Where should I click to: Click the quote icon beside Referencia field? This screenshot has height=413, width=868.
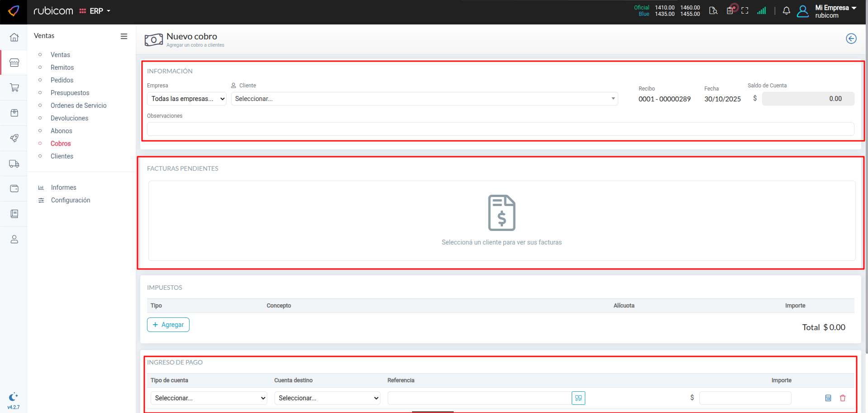pos(578,398)
